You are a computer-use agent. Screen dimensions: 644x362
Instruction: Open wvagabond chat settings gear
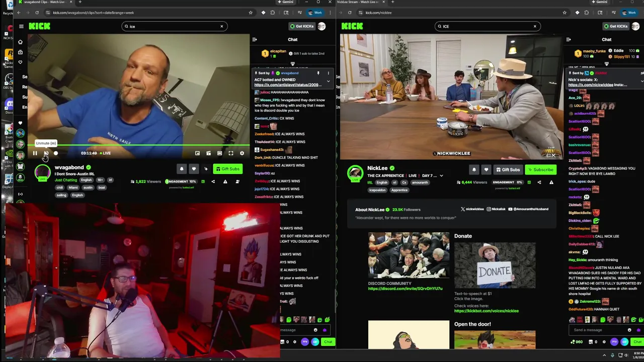[295, 342]
